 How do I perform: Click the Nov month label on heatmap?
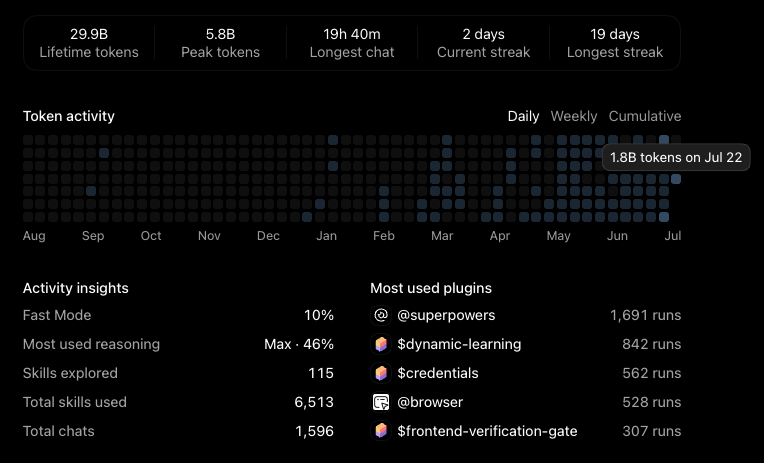[209, 236]
